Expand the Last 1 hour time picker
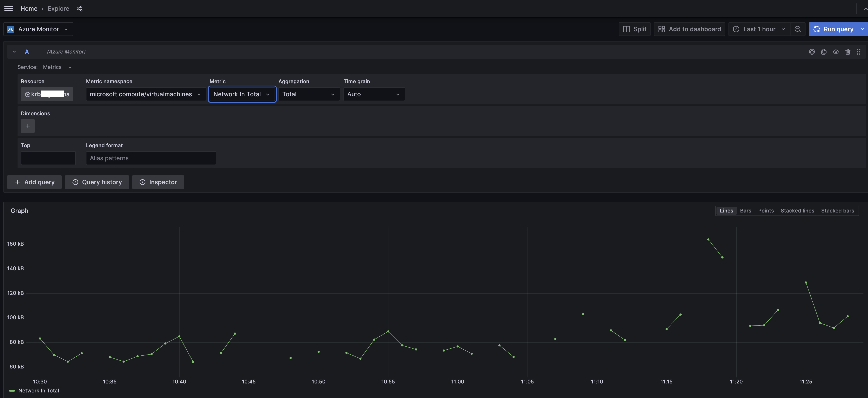 759,29
